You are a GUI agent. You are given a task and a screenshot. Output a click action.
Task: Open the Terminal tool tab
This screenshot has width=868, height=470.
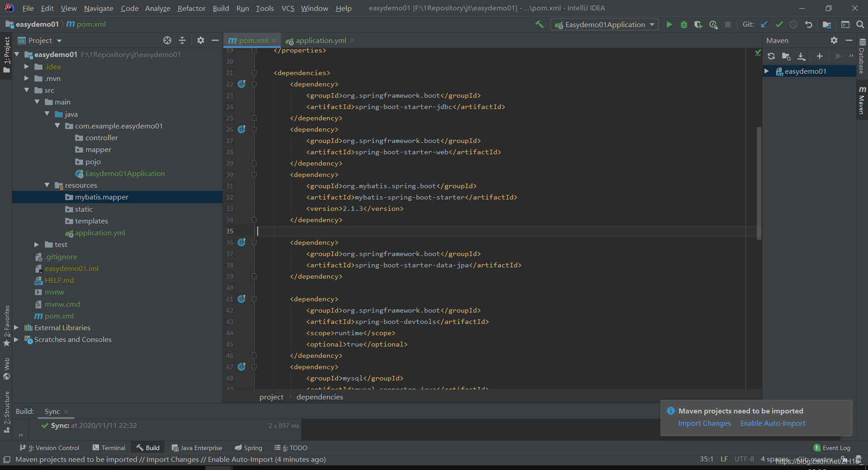pyautogui.click(x=109, y=448)
